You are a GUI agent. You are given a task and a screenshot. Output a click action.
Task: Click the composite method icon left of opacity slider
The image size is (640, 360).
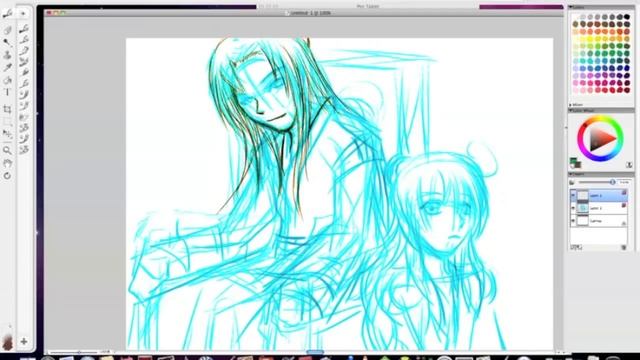(572, 182)
